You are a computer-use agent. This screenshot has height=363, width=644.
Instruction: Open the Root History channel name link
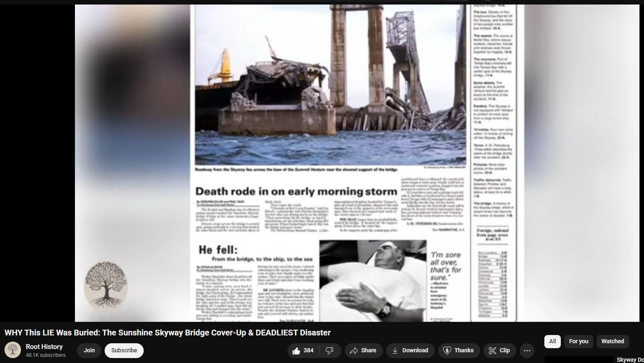click(44, 347)
